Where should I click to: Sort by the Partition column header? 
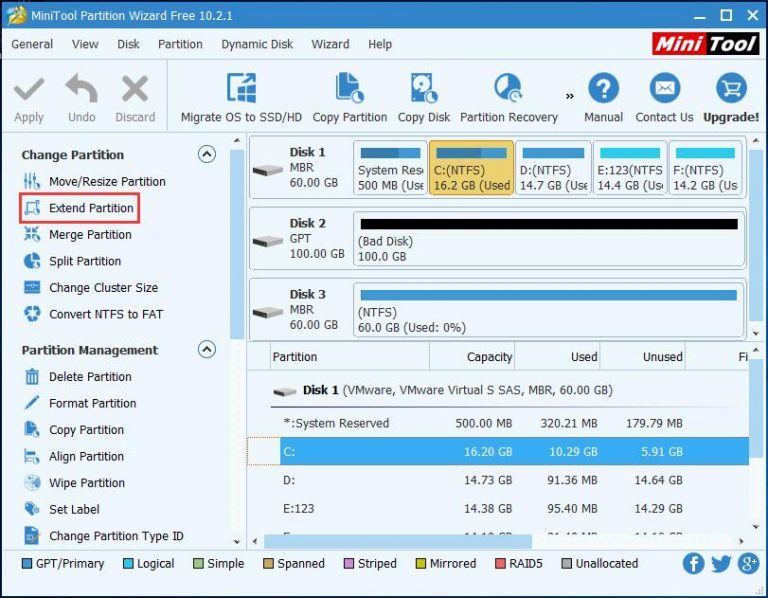pyautogui.click(x=350, y=357)
